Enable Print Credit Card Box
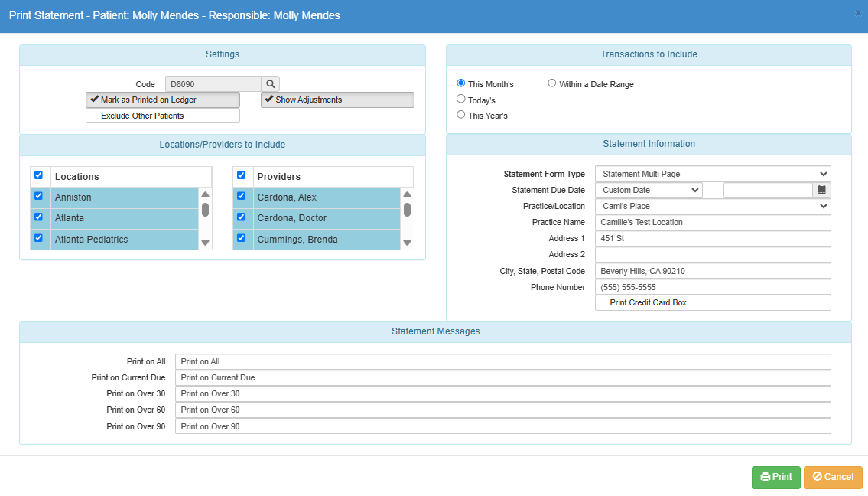868x496 pixels. [713, 302]
